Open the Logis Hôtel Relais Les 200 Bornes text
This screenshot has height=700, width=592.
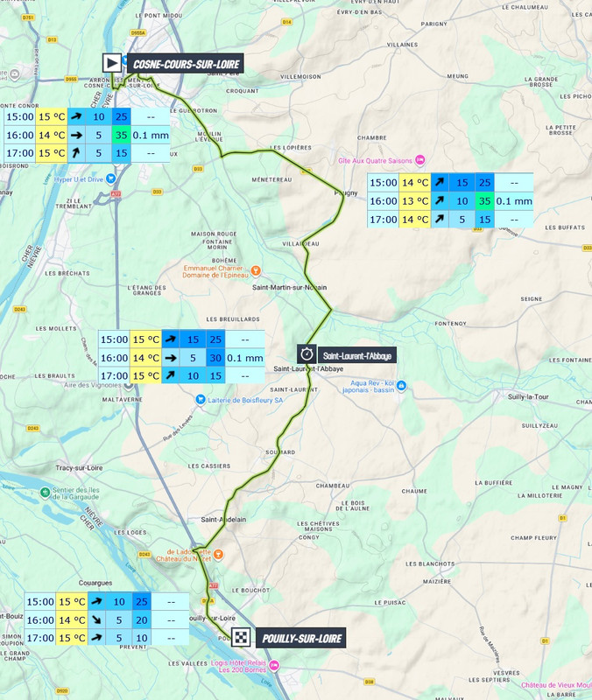click(240, 666)
